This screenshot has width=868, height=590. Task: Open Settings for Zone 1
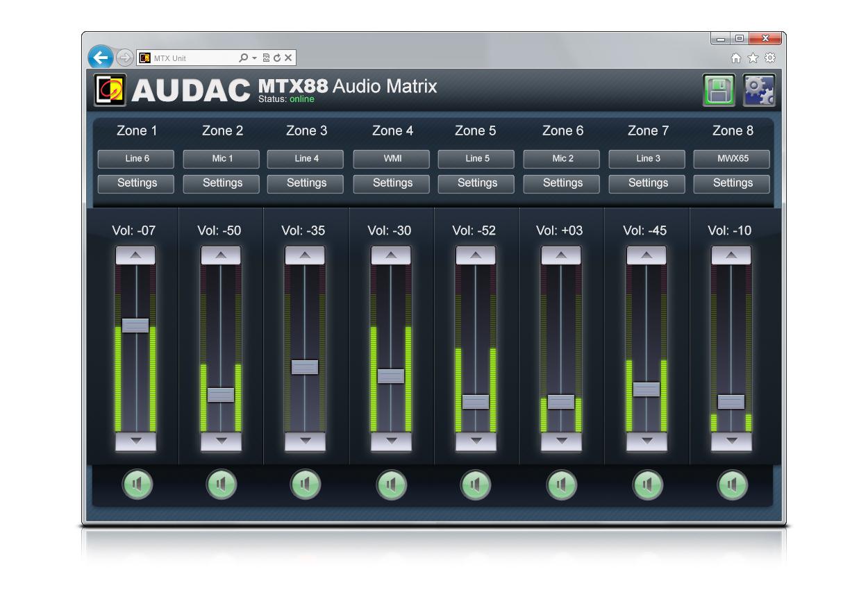pyautogui.click(x=136, y=183)
